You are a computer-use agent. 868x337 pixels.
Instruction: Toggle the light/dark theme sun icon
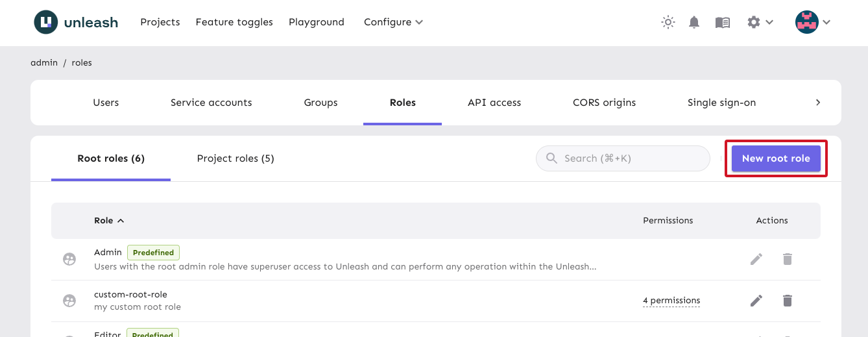pyautogui.click(x=668, y=22)
